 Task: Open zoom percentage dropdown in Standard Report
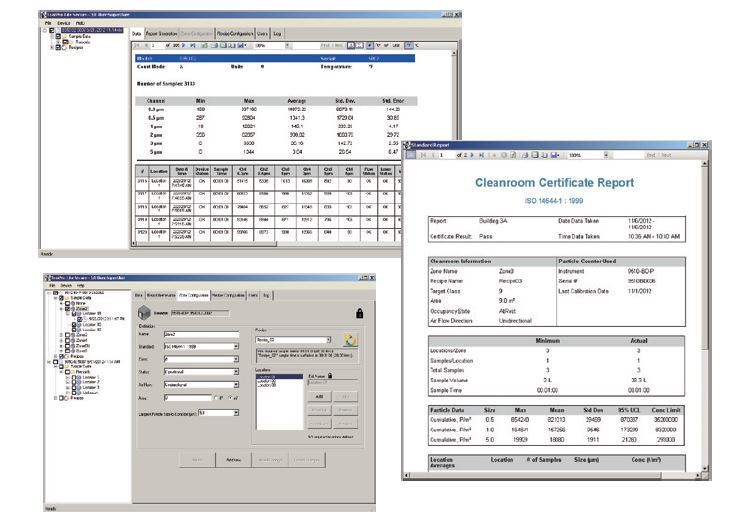[606, 155]
